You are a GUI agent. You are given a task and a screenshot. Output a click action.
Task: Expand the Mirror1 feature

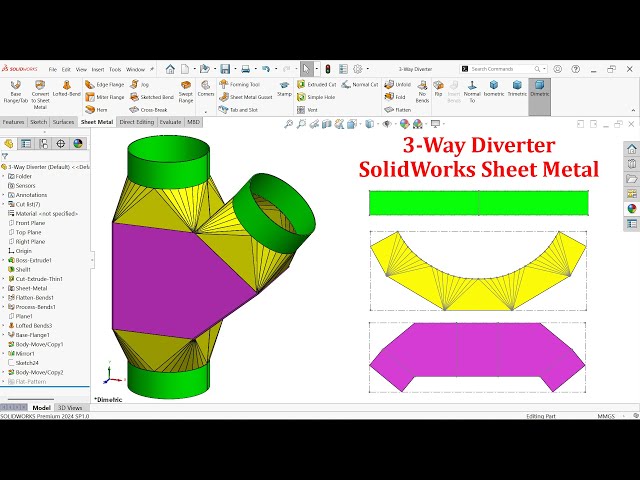4,354
